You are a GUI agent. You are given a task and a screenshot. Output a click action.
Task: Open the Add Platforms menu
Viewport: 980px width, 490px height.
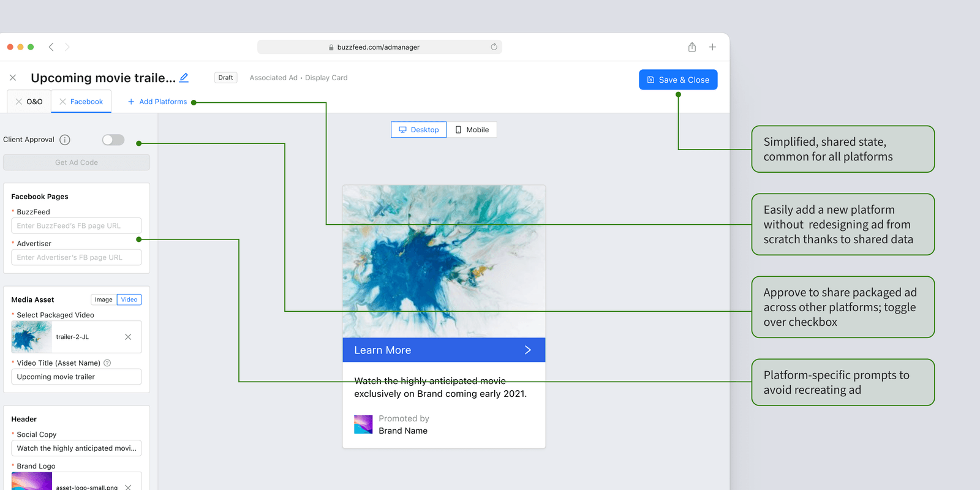[x=157, y=102]
